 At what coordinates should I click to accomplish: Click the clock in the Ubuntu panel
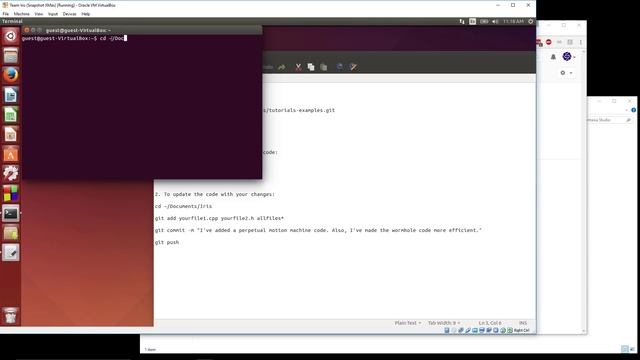[513, 21]
